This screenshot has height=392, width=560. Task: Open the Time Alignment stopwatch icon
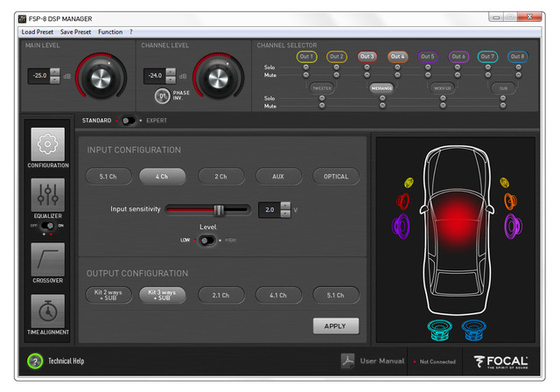tap(47, 311)
